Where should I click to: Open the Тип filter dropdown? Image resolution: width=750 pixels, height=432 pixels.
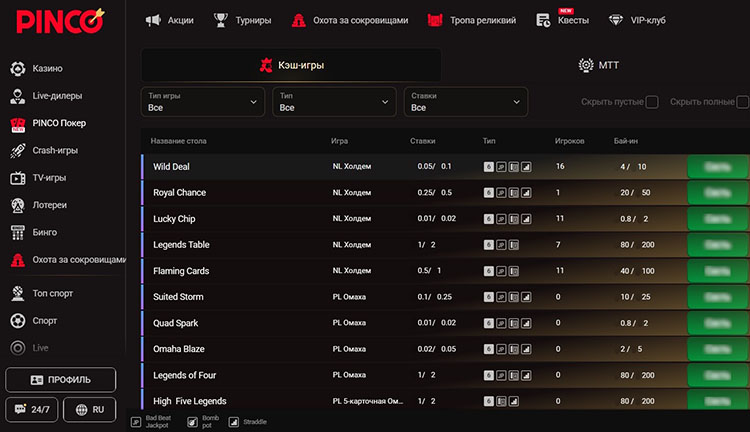tap(334, 102)
